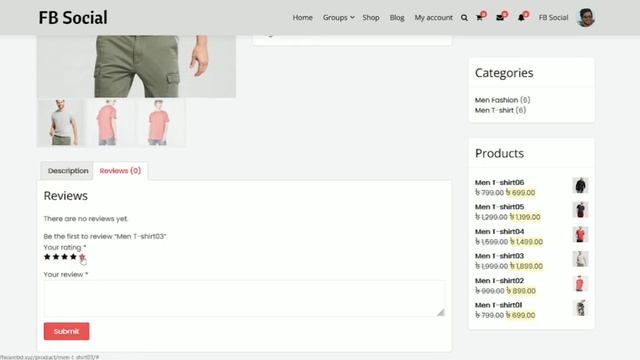Open Men T-shirt05 product link

tap(500, 207)
